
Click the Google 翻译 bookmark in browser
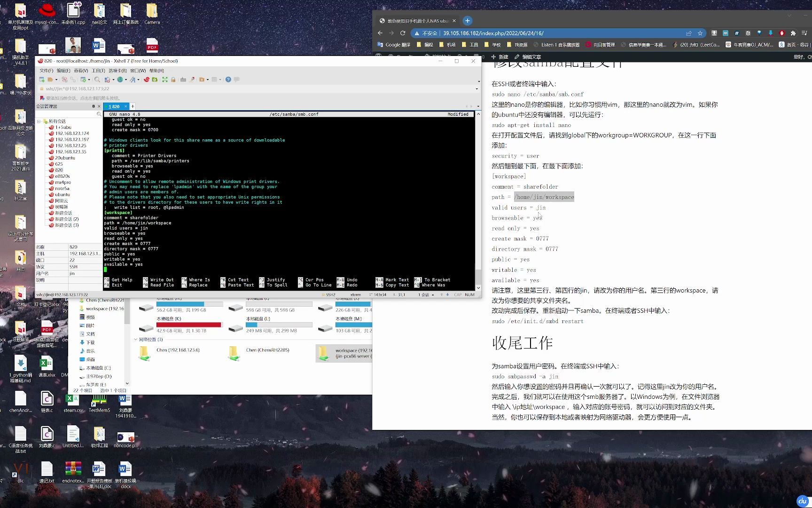tap(394, 45)
